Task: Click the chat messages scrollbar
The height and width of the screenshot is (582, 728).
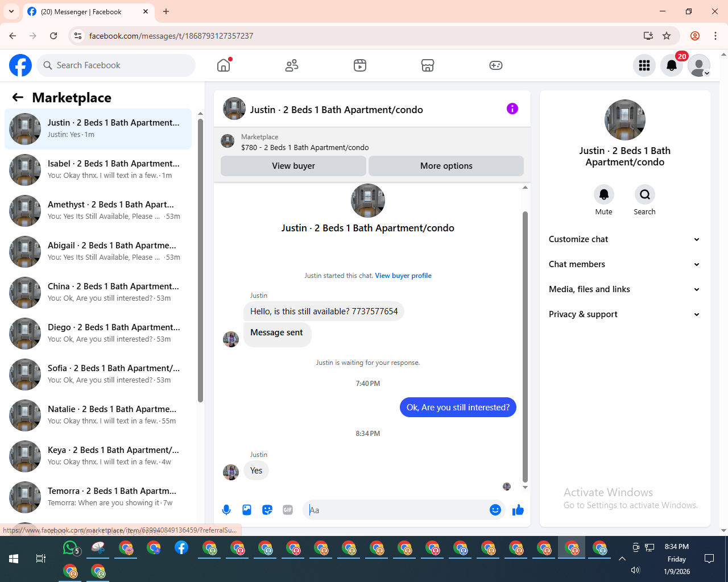Action: click(x=525, y=347)
